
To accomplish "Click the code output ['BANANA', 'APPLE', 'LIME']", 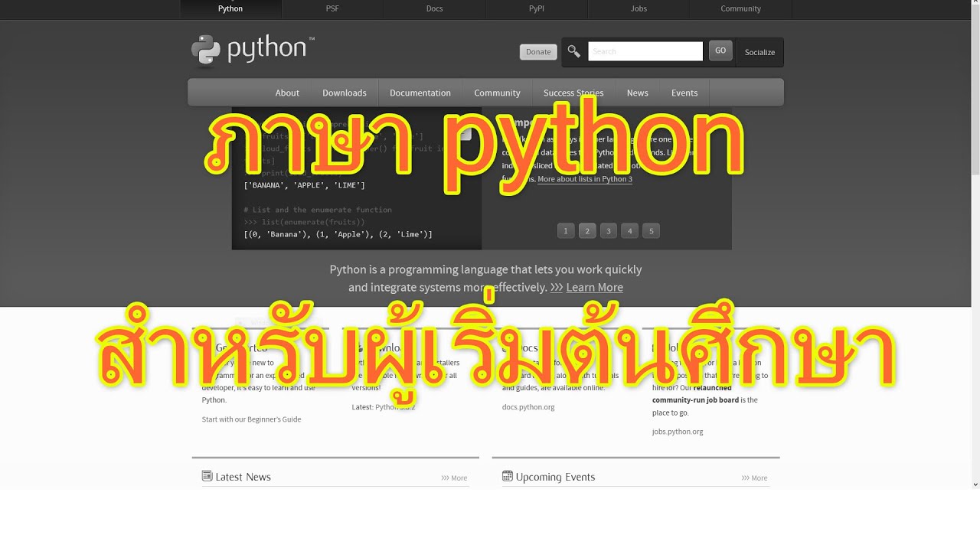I will 305,185.
